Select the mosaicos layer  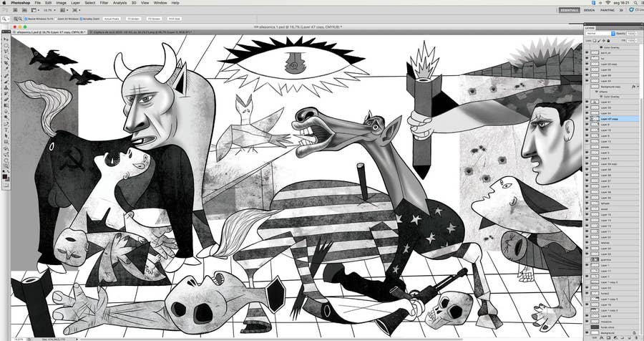(612, 322)
